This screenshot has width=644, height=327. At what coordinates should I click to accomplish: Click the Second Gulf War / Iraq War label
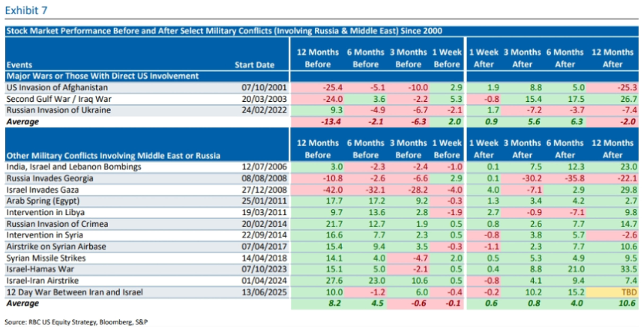(x=59, y=99)
